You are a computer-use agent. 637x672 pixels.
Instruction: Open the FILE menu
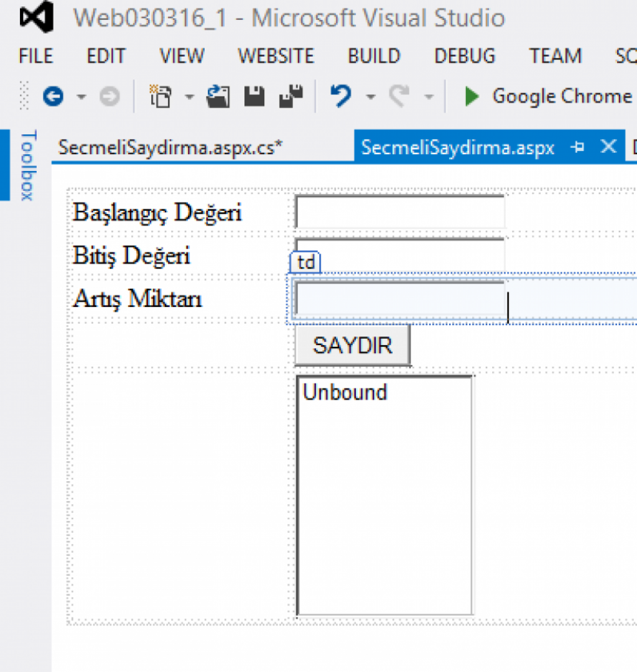click(x=36, y=56)
